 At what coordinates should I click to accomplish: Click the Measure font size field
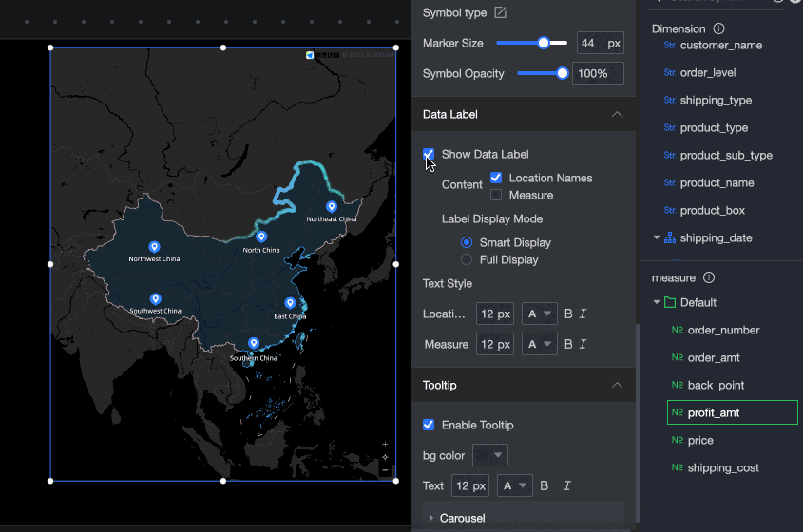(495, 344)
